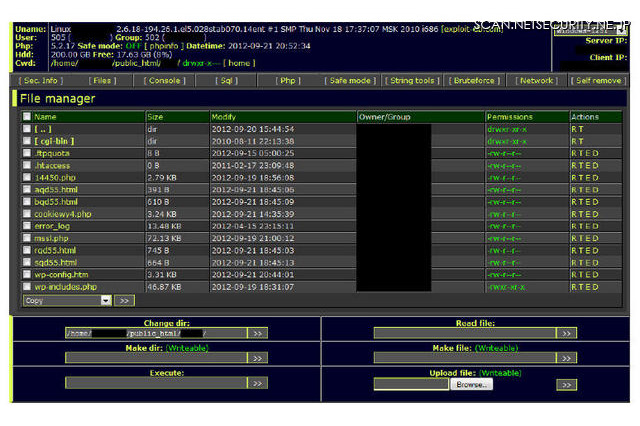Switch to the Network tab
The width and height of the screenshot is (640, 426).
(x=535, y=80)
